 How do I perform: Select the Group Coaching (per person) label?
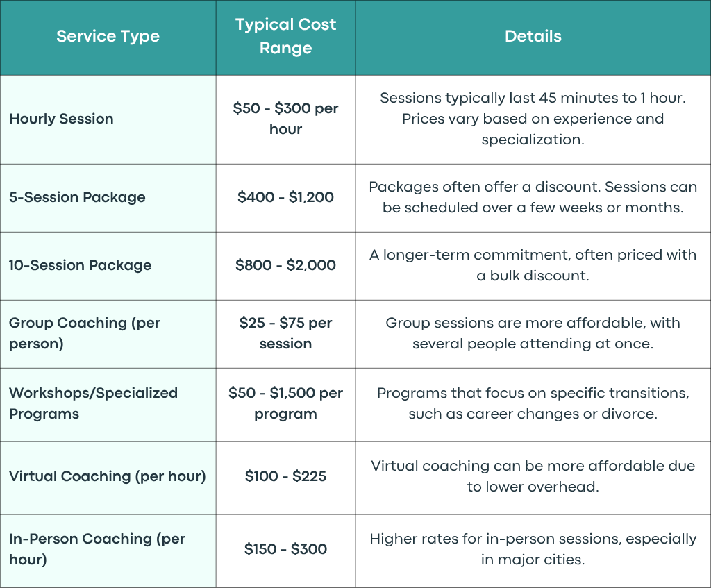pyautogui.click(x=85, y=333)
